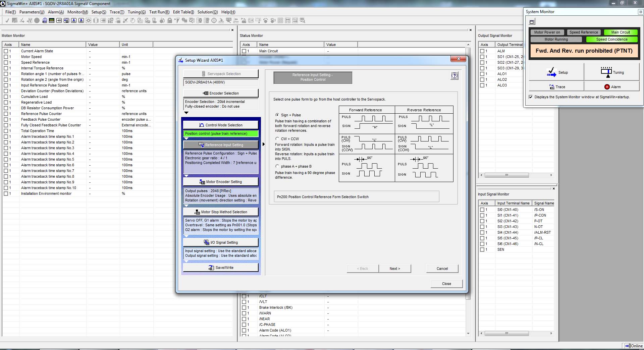Select the phase A + phase B option
Screen dimensions: 644x350
pyautogui.click(x=277, y=166)
